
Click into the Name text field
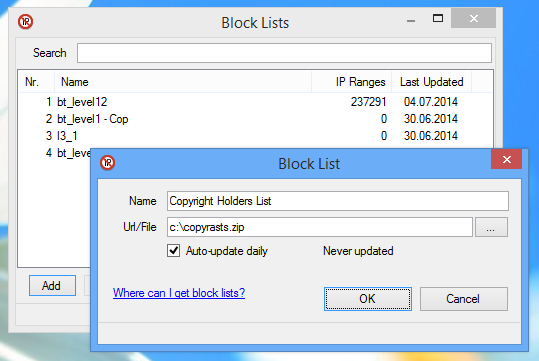pos(338,201)
